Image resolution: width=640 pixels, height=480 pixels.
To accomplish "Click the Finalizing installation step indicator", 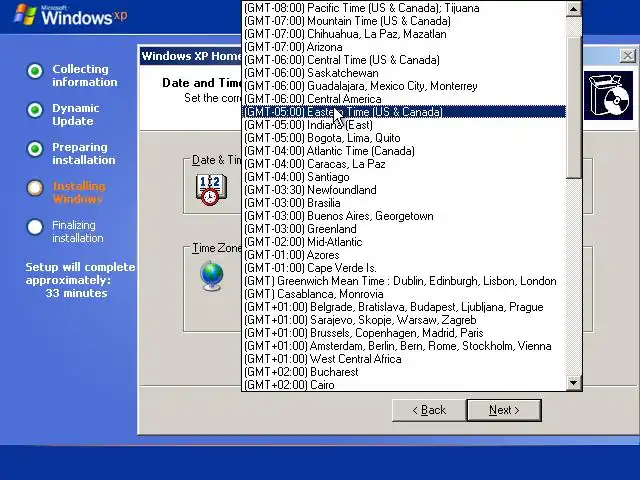I will pyautogui.click(x=35, y=227).
